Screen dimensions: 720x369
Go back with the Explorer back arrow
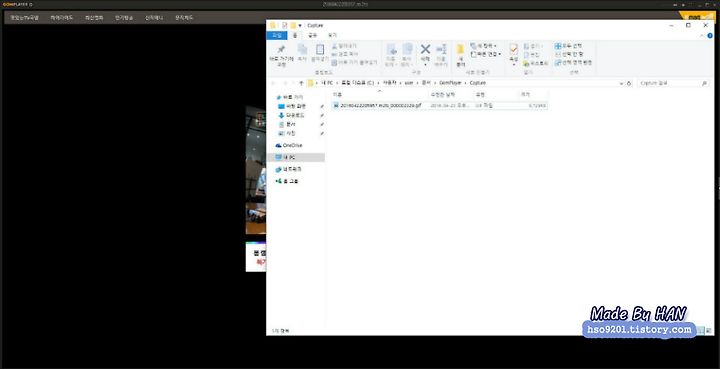274,83
